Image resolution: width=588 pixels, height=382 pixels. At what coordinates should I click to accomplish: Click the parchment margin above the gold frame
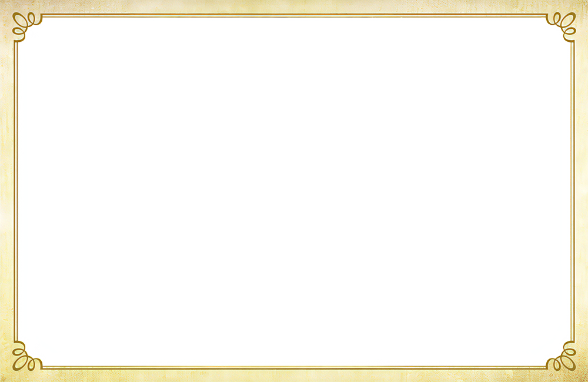click(x=294, y=6)
